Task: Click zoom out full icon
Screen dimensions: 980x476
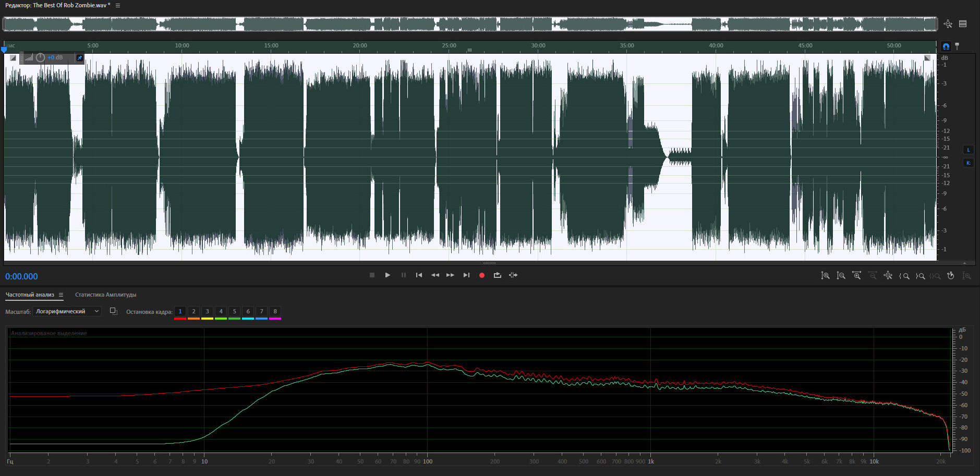Action: (x=888, y=276)
